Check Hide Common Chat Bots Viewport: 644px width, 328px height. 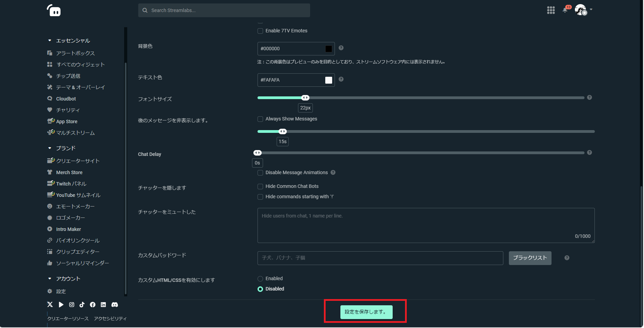(x=260, y=187)
